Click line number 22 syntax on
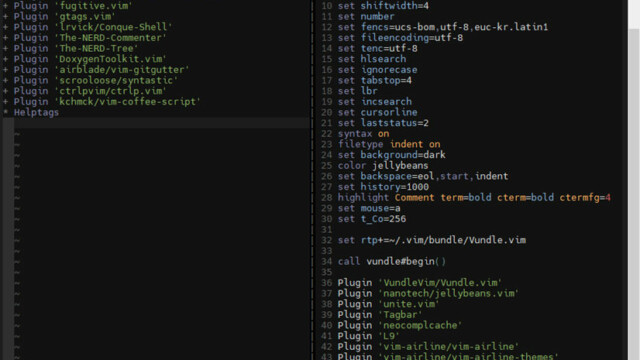 (327, 133)
